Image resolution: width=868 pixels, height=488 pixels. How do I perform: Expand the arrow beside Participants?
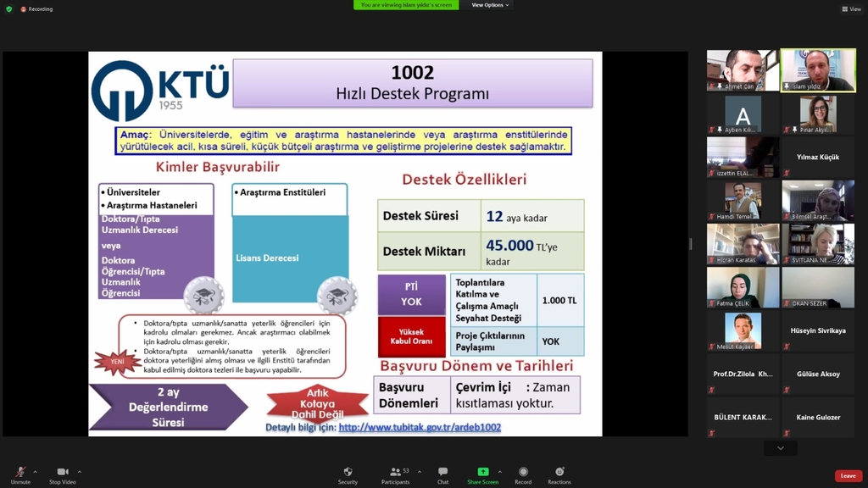click(x=419, y=472)
